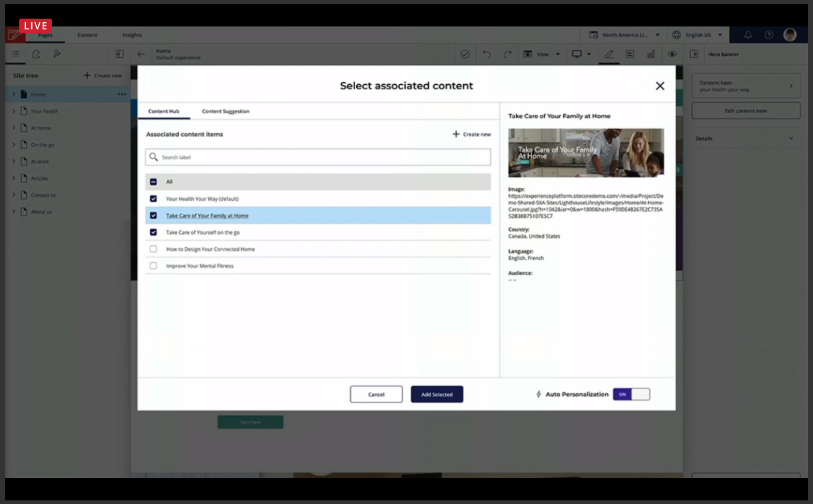Expand the At home tree node
The width and height of the screenshot is (813, 504).
[x=14, y=128]
